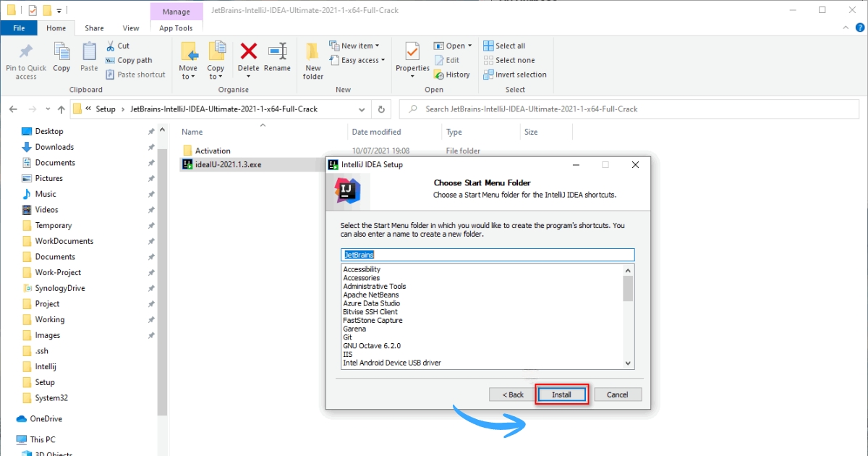Click Select all in ribbon
The height and width of the screenshot is (456, 868).
(504, 46)
